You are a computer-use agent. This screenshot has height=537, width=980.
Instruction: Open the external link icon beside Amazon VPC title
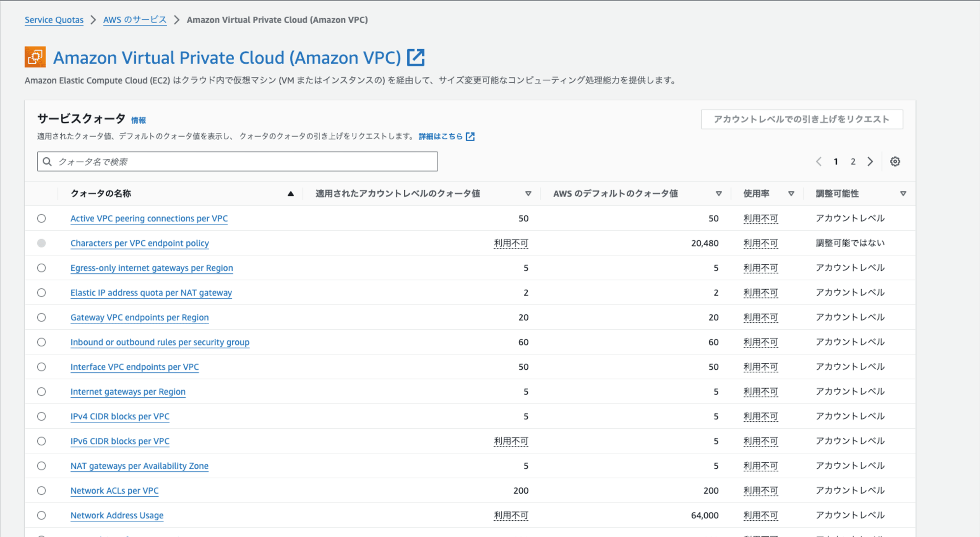pos(416,57)
